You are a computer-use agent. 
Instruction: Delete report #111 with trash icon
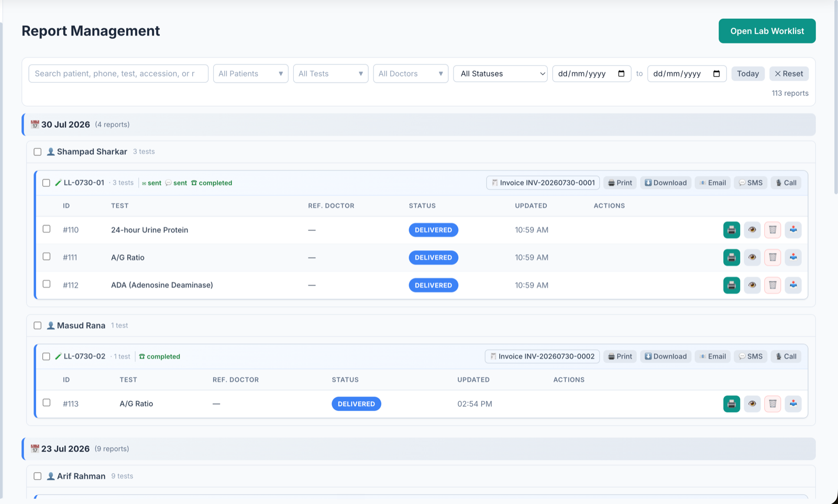point(773,257)
